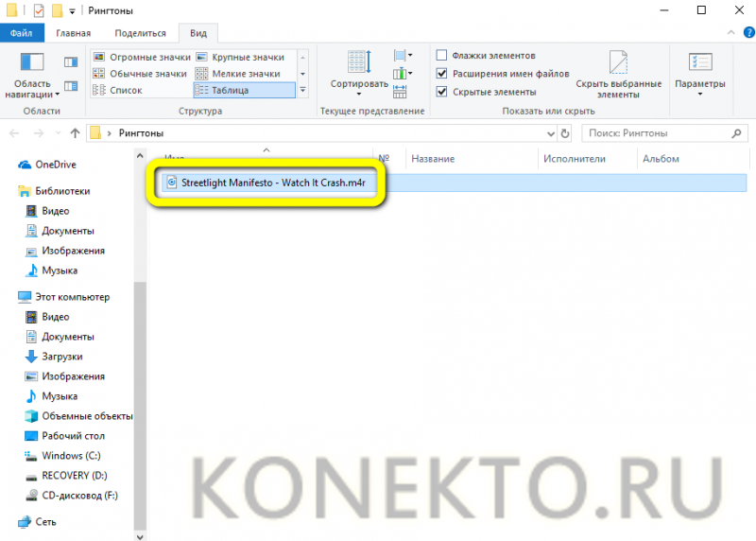Refresh the Рингтоны folder
The width and height of the screenshot is (756, 541).
pyautogui.click(x=565, y=133)
